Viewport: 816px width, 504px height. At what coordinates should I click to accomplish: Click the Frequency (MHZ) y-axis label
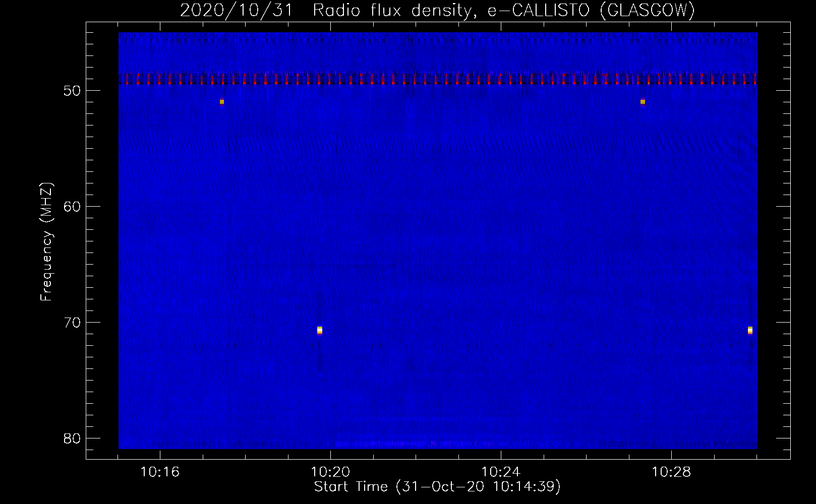46,242
